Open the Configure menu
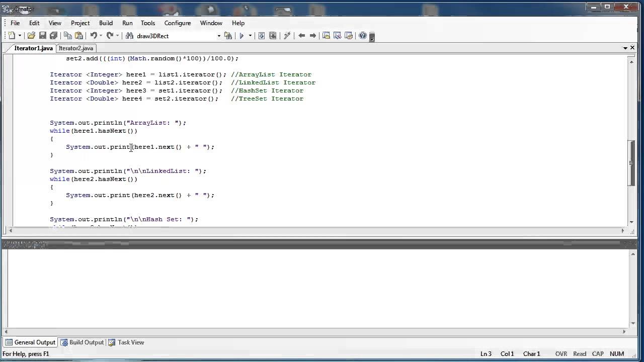Screen dimensions: 644x362 click(178, 23)
